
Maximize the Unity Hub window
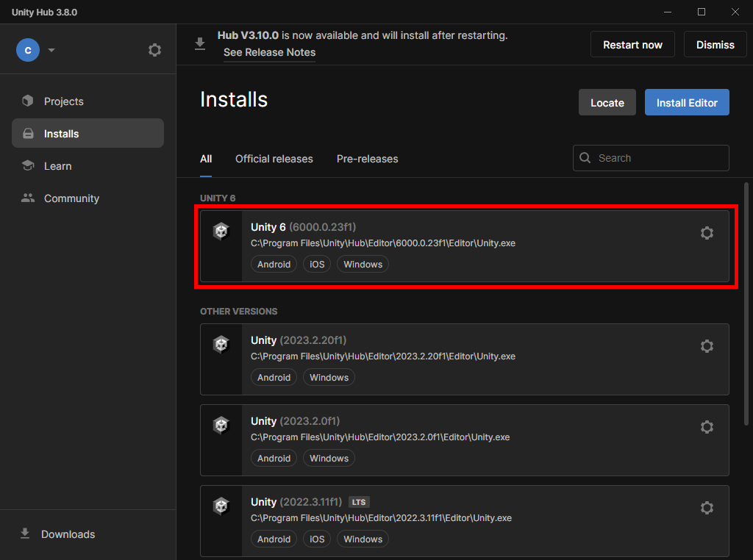[701, 12]
